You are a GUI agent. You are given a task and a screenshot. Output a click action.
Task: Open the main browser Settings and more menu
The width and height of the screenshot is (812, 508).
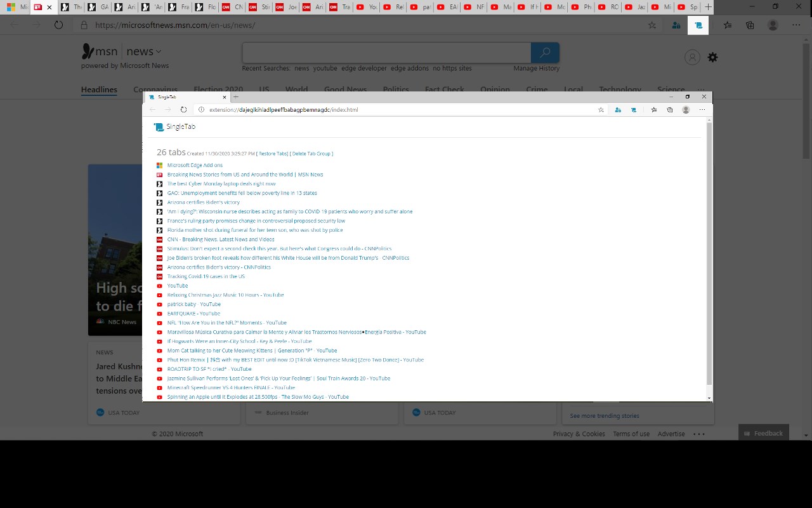click(796, 25)
